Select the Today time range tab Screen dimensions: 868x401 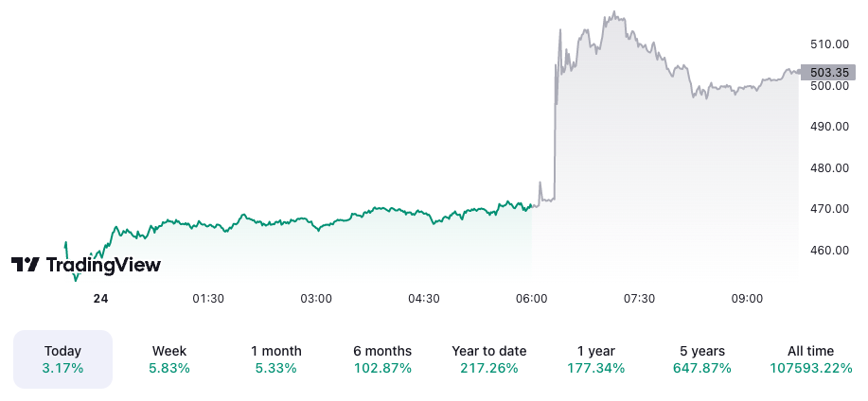[62, 359]
